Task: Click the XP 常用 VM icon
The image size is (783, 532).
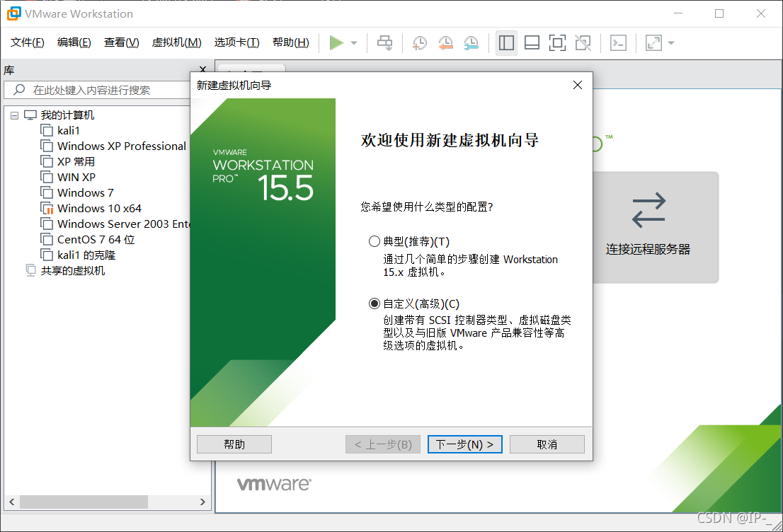Action: [x=47, y=162]
